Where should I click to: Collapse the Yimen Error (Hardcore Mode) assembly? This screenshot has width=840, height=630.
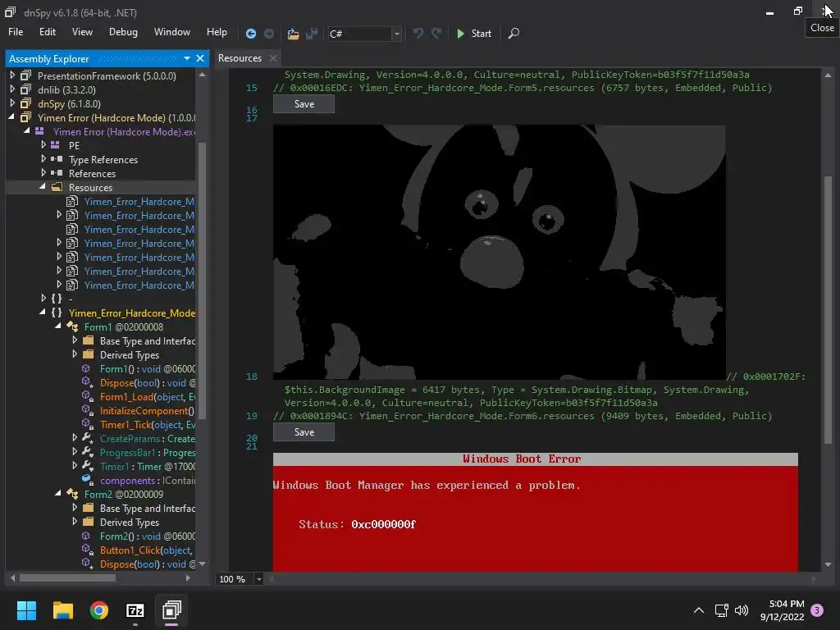point(11,117)
